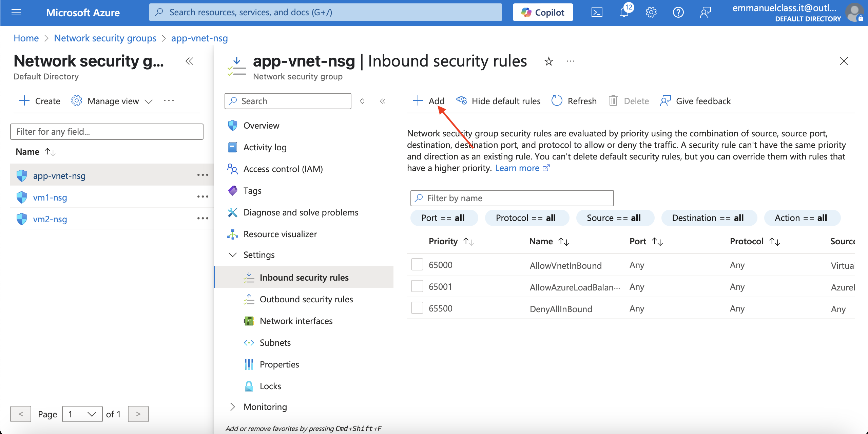This screenshot has width=868, height=434.
Task: Open the notifications bell
Action: 624,13
